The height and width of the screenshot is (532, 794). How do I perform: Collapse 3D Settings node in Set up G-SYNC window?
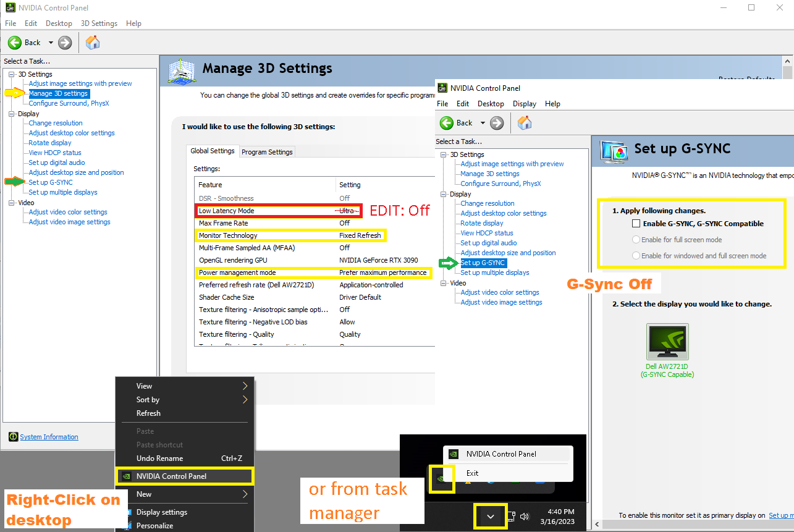(x=443, y=154)
